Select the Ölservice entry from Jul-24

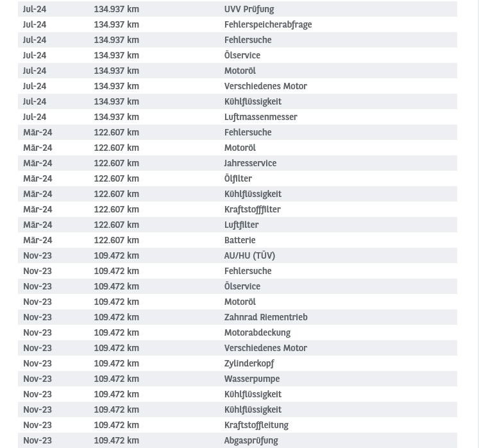click(237, 55)
